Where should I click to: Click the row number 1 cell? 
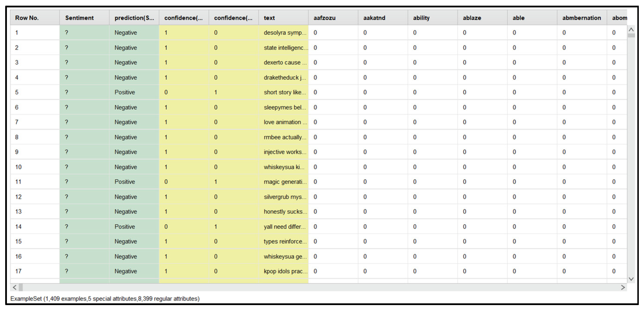click(35, 33)
